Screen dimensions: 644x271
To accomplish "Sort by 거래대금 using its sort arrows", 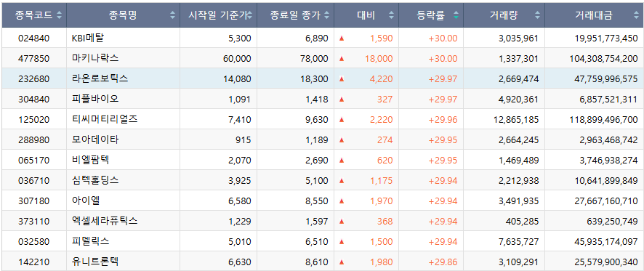I will [636, 15].
